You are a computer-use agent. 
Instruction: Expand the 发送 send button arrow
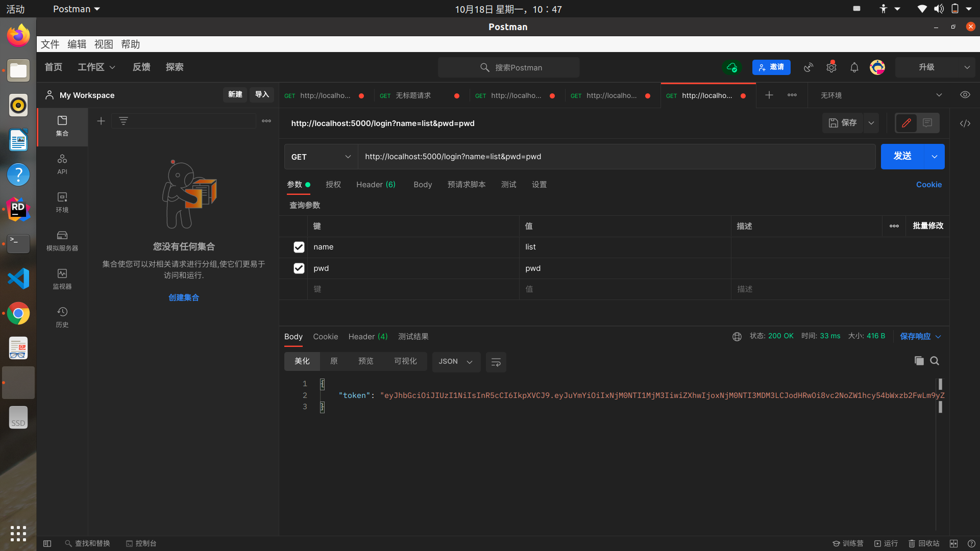935,157
